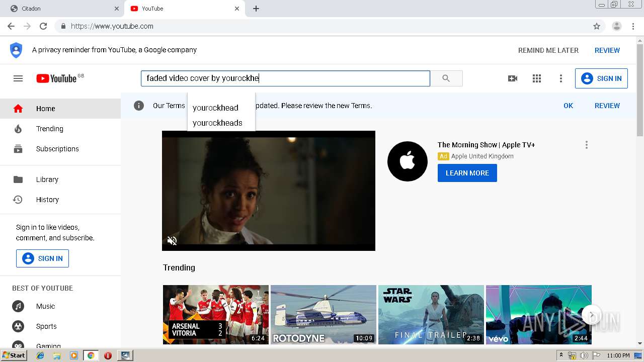Click the Library folder icon
644x362 pixels.
pos(18,179)
